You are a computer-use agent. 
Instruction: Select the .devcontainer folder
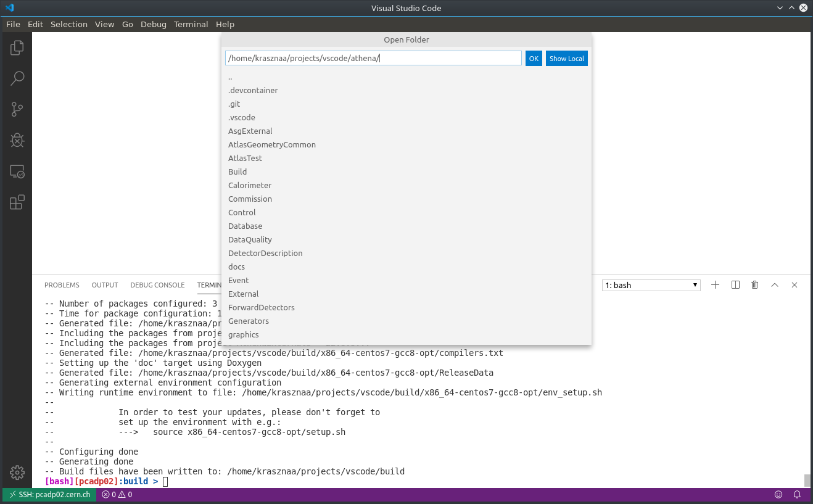coord(406,91)
